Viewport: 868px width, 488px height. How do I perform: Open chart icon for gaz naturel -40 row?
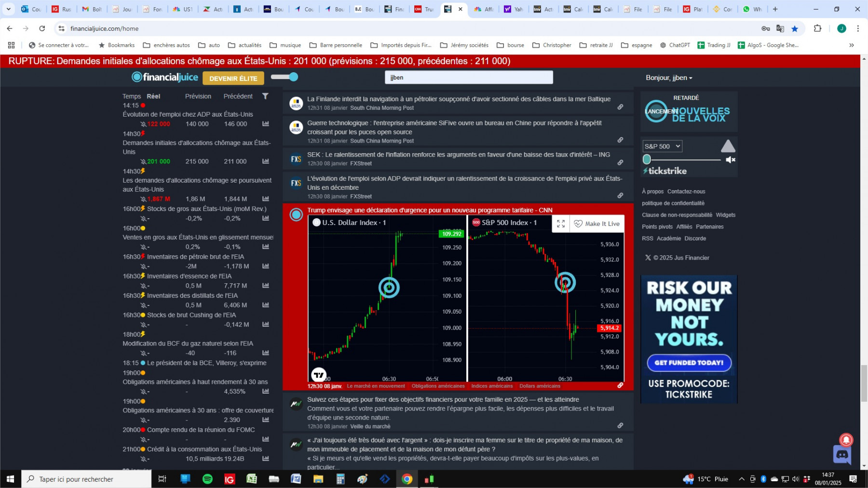(x=266, y=353)
